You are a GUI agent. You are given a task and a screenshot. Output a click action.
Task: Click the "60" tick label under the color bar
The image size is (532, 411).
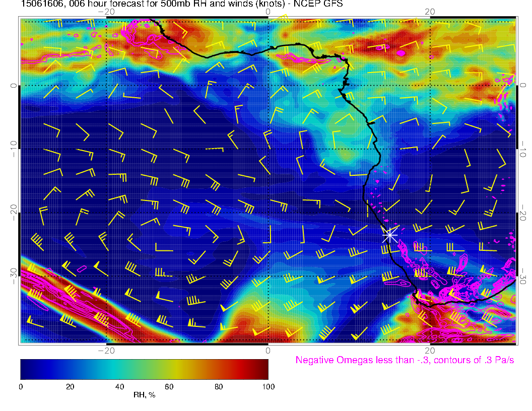coord(169,387)
